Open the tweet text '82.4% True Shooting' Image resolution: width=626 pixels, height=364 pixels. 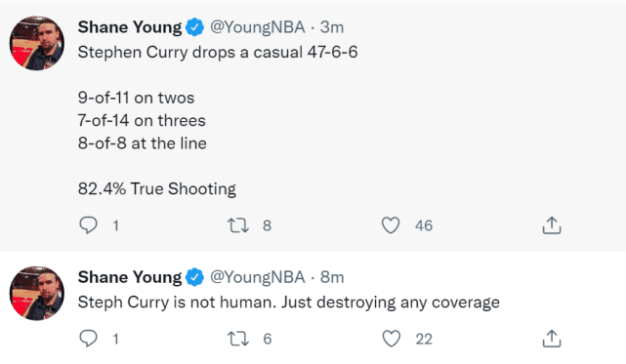coord(157,188)
